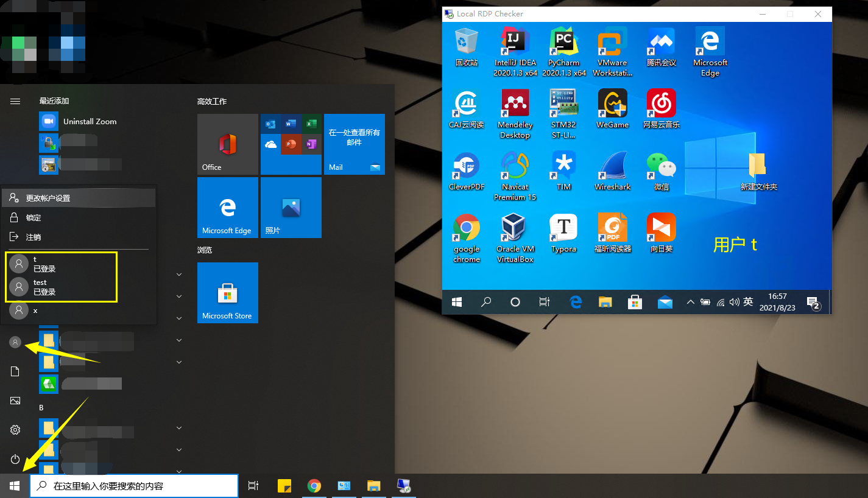The height and width of the screenshot is (498, 868).
Task: Open Typora desktop shortcut
Action: coord(564,234)
